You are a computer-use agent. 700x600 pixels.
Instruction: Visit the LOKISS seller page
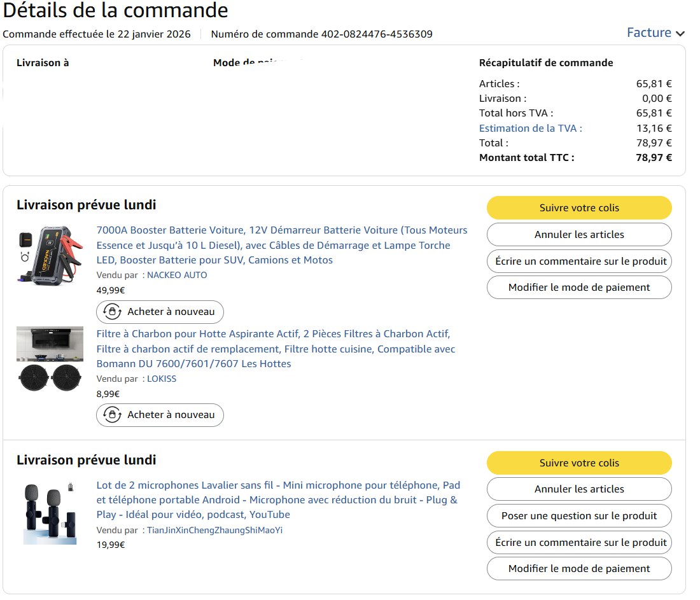(162, 379)
